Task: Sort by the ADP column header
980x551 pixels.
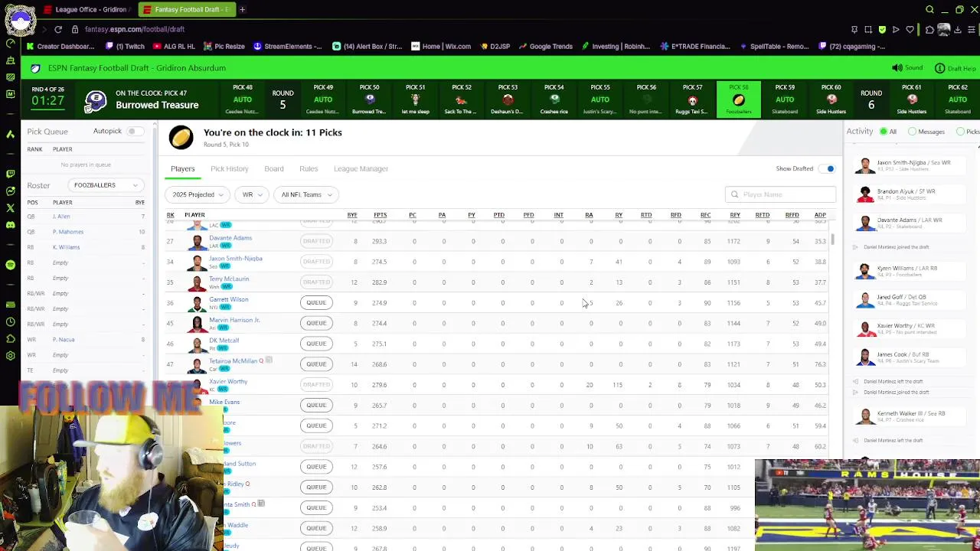Action: (x=820, y=215)
